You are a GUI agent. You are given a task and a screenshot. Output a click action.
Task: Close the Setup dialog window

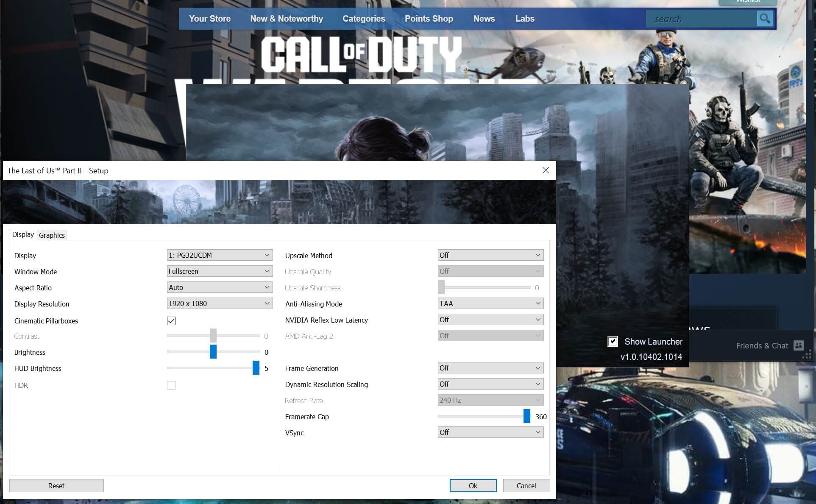pyautogui.click(x=546, y=170)
